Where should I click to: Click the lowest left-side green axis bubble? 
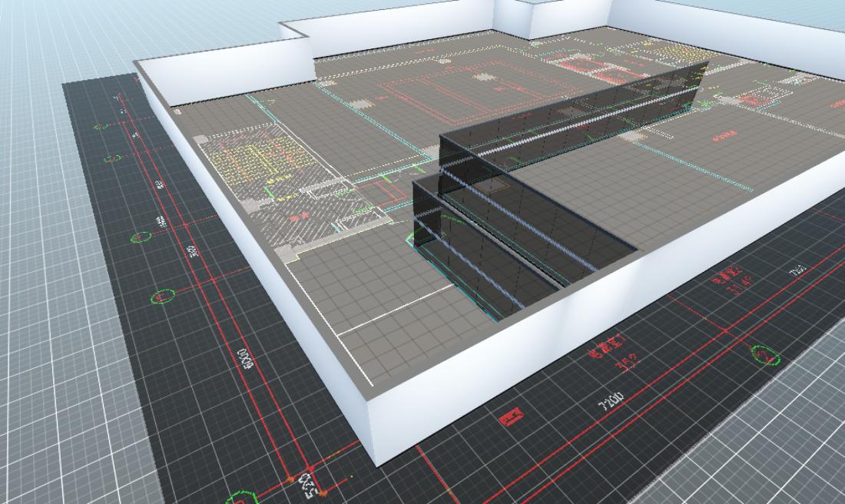tap(162, 296)
